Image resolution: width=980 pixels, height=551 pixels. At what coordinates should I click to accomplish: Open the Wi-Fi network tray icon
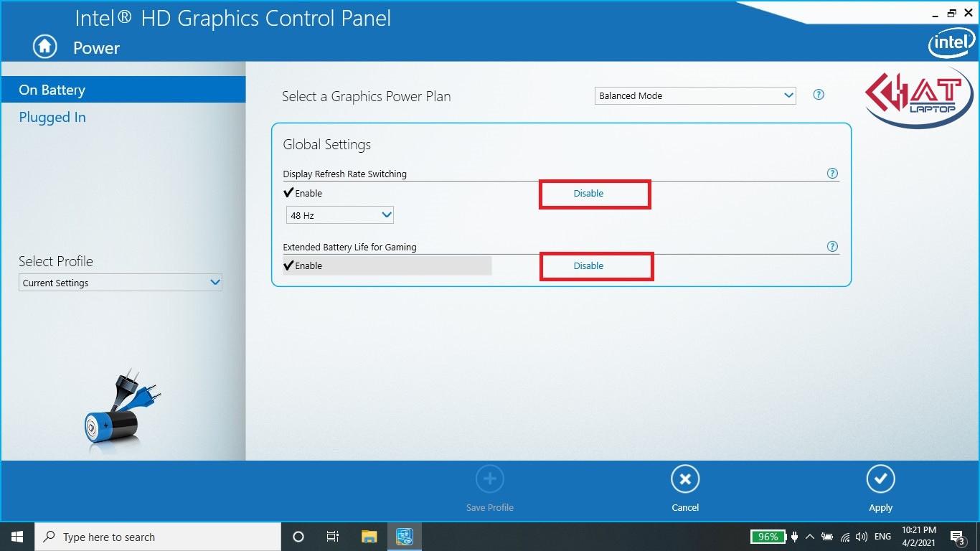pyautogui.click(x=845, y=537)
